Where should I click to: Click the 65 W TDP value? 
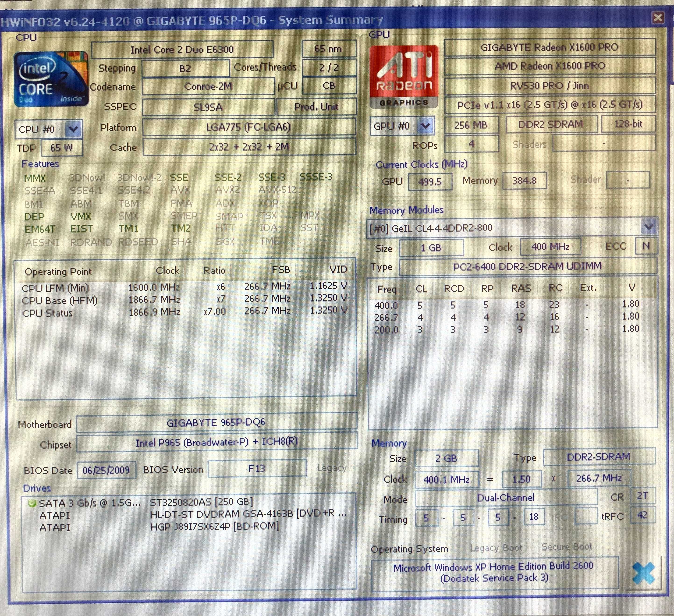pos(61,148)
